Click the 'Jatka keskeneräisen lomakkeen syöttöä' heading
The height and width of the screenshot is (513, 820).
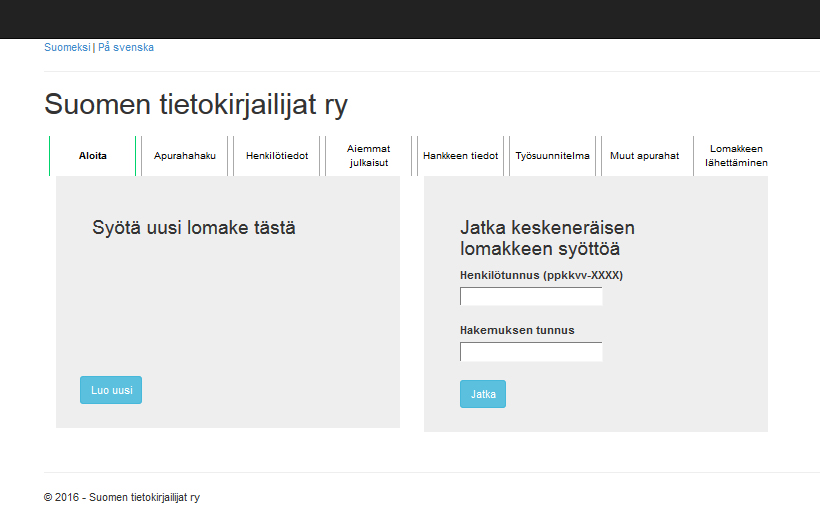click(x=548, y=238)
